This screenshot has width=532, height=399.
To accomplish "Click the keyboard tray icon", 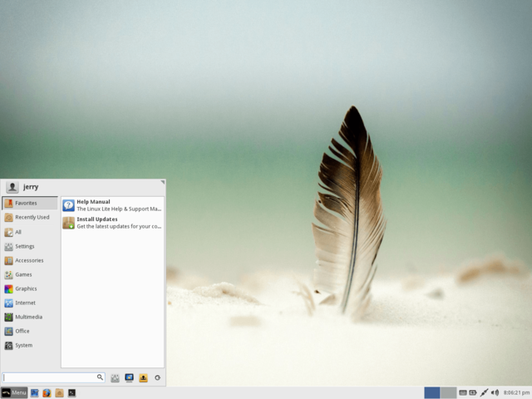I will pos(463,393).
